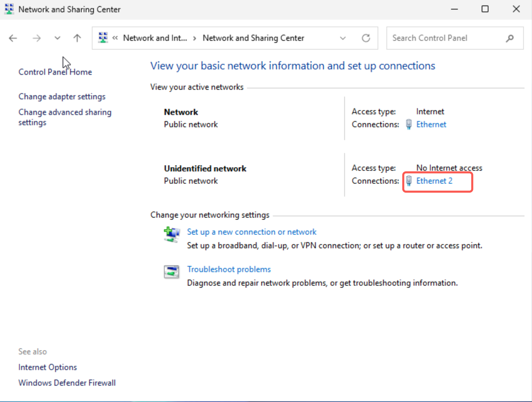Click the 'Change your networking settings' heading
532x402 pixels.
pyautogui.click(x=210, y=215)
